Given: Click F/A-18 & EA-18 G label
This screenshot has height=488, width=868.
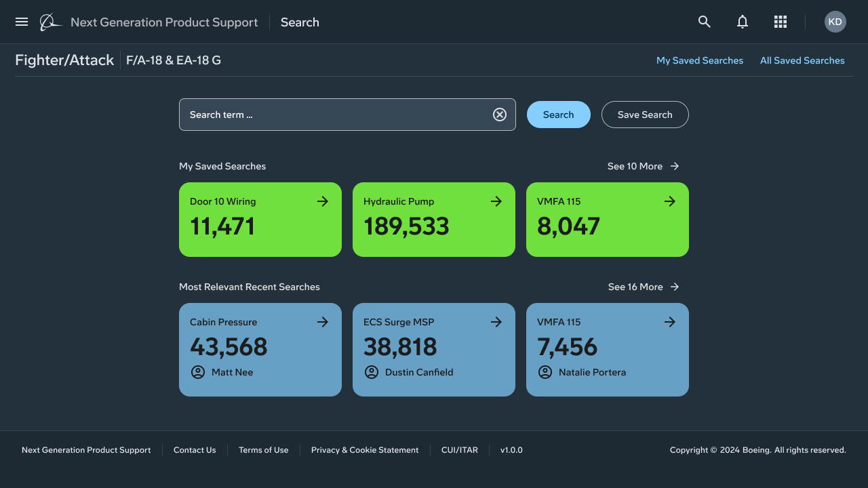Looking at the screenshot, I should (174, 60).
